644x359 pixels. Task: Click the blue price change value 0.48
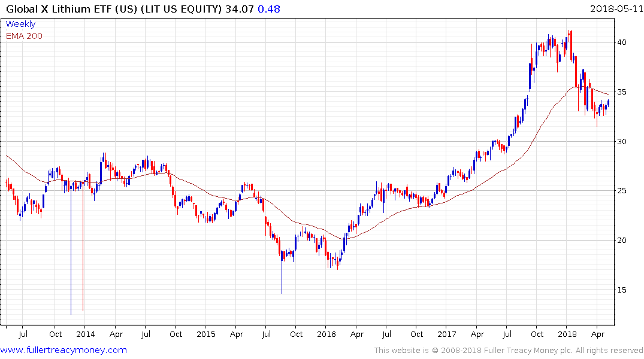click(x=269, y=9)
